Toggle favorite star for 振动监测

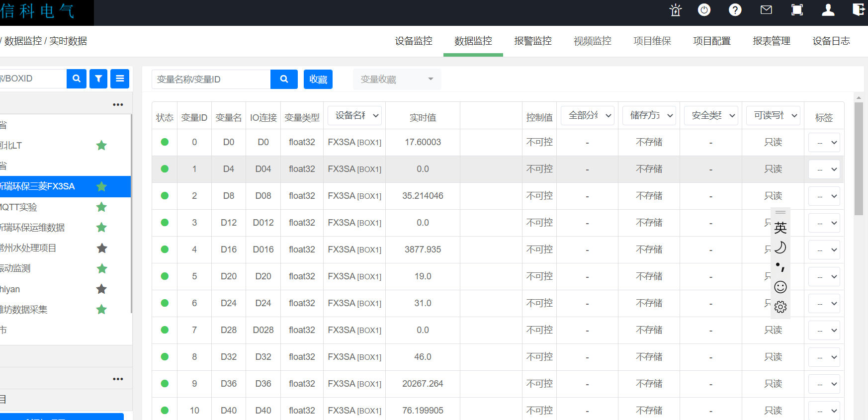pyautogui.click(x=101, y=268)
